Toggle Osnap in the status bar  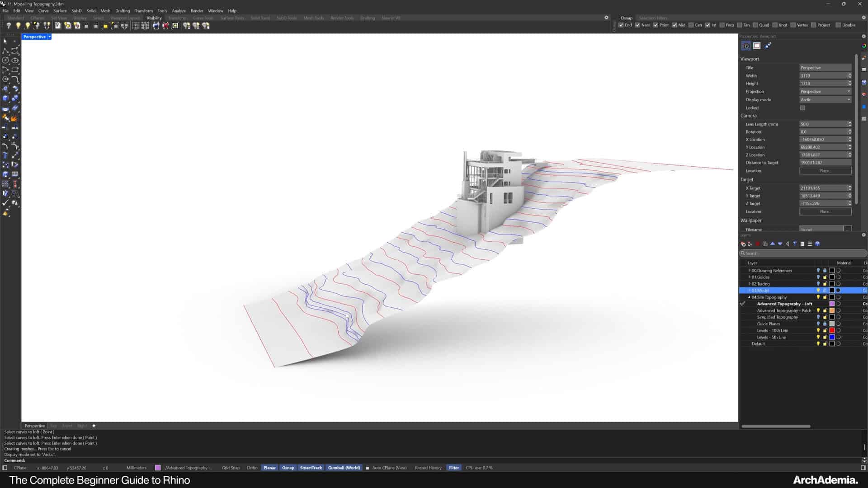click(288, 468)
